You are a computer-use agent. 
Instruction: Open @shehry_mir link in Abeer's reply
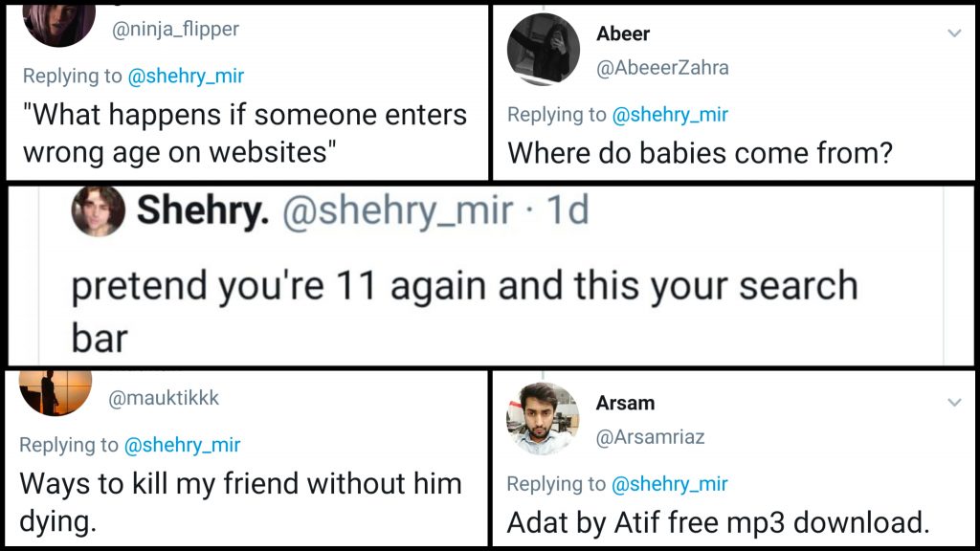pos(670,115)
